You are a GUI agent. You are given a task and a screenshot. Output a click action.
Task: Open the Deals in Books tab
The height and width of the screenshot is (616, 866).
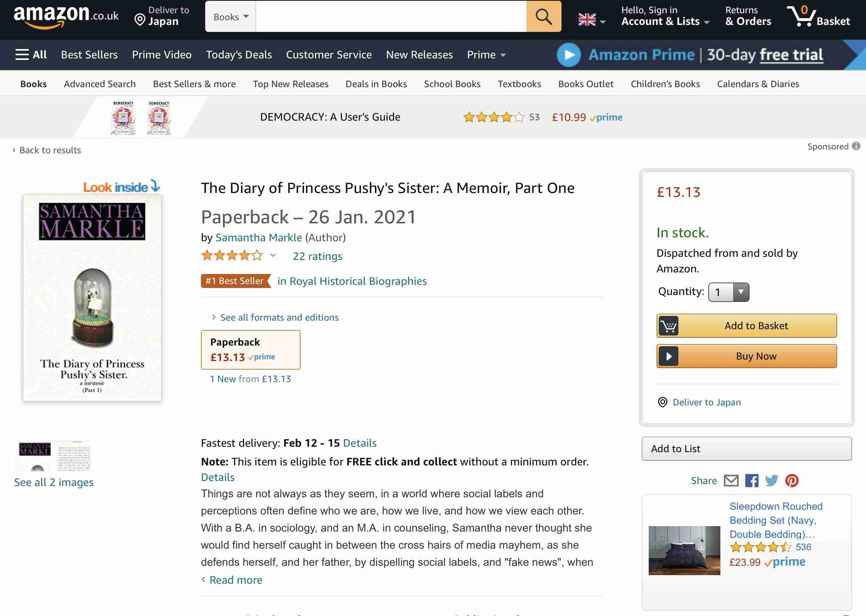(x=376, y=84)
